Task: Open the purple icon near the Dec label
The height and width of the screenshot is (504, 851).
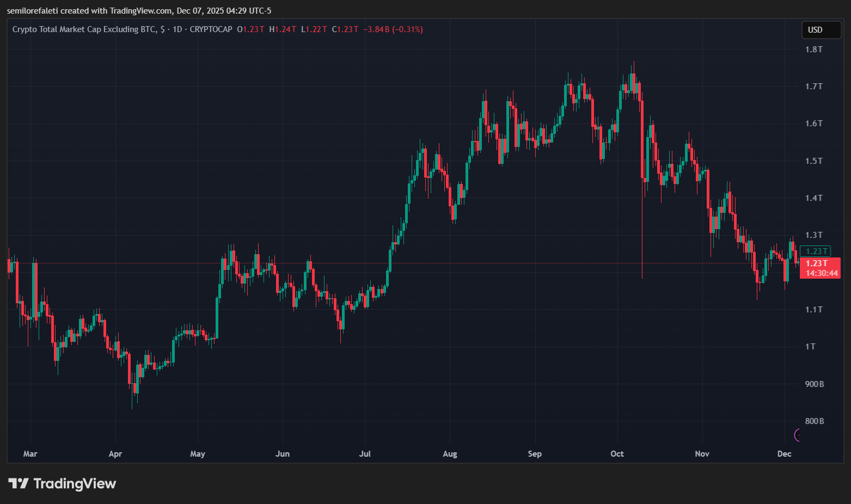Action: (x=797, y=435)
